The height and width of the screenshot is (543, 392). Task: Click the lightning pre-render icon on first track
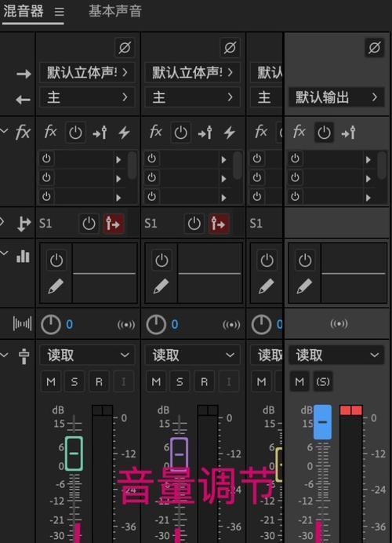click(124, 133)
